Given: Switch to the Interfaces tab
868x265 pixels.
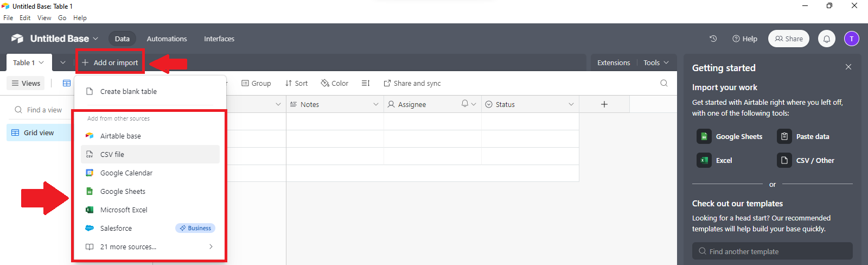Looking at the screenshot, I should click(219, 39).
